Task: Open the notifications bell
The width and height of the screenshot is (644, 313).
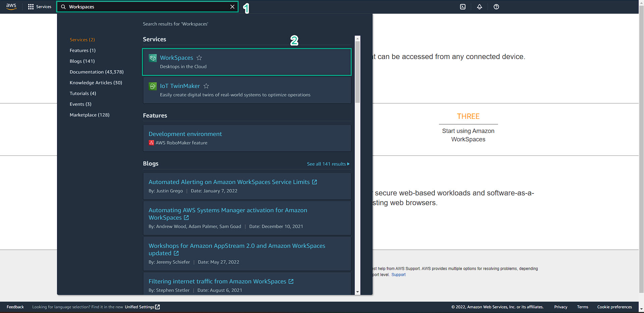Action: 479,6
